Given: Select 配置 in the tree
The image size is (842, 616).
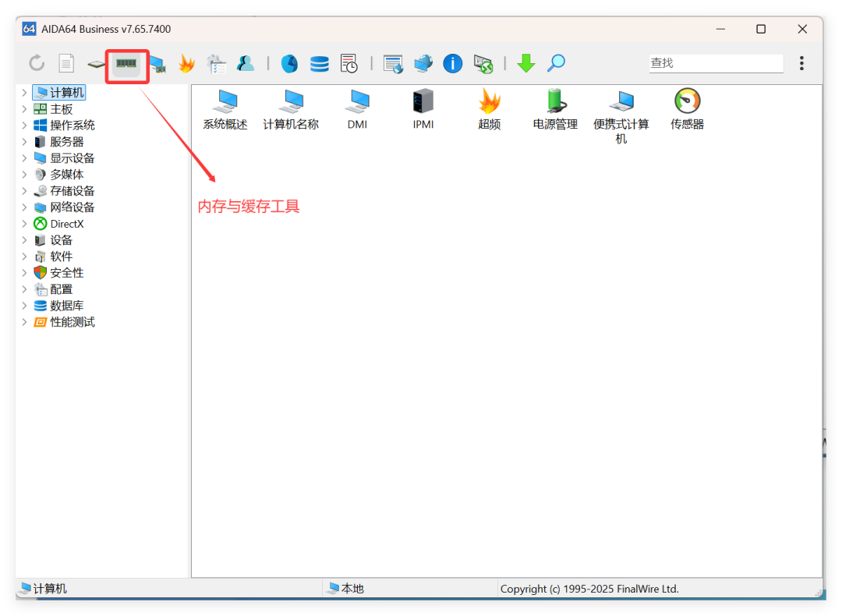Looking at the screenshot, I should pyautogui.click(x=53, y=289).
